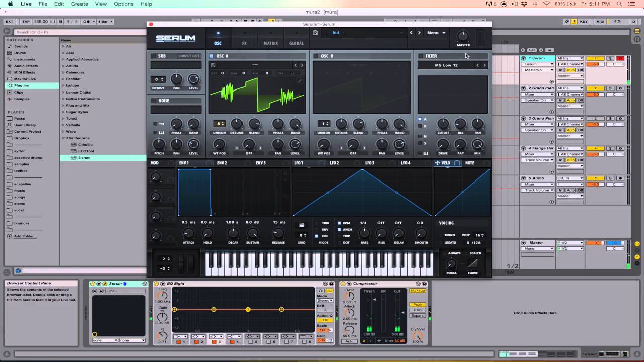Collapse the 2 Grand Piano track
644x362 pixels.
point(524,88)
